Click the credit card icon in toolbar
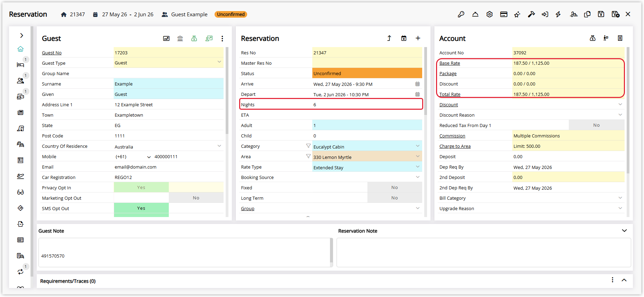Screen dimensions: 644x297 504,14
